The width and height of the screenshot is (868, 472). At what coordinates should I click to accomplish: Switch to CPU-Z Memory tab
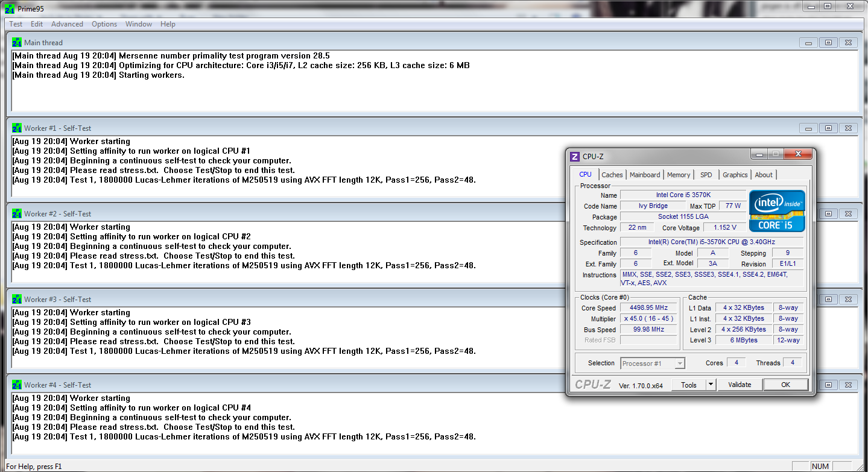[x=679, y=175]
